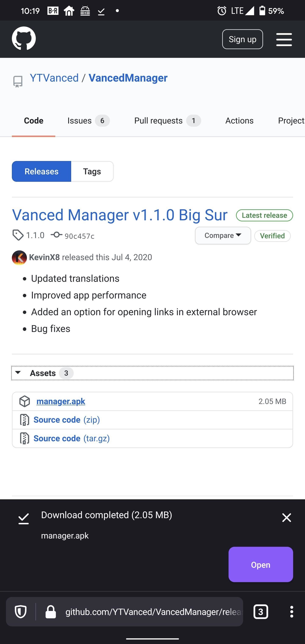This screenshot has height=644, width=305.
Task: Open the hamburger navigation menu
Action: [x=284, y=39]
